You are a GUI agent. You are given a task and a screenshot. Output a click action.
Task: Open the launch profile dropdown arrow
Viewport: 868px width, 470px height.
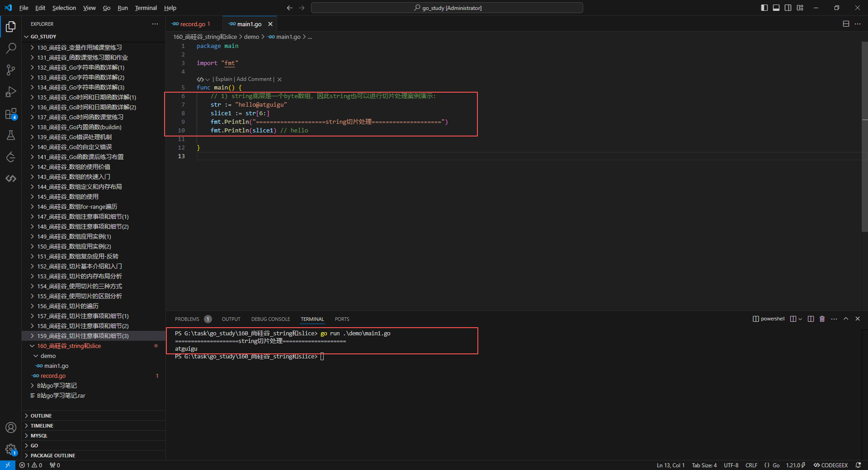click(800, 319)
